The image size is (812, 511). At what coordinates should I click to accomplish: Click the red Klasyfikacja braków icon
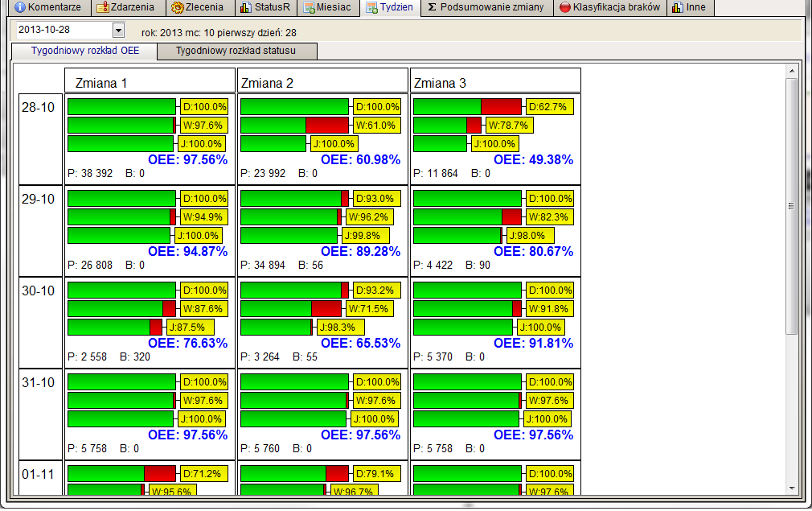(x=565, y=7)
